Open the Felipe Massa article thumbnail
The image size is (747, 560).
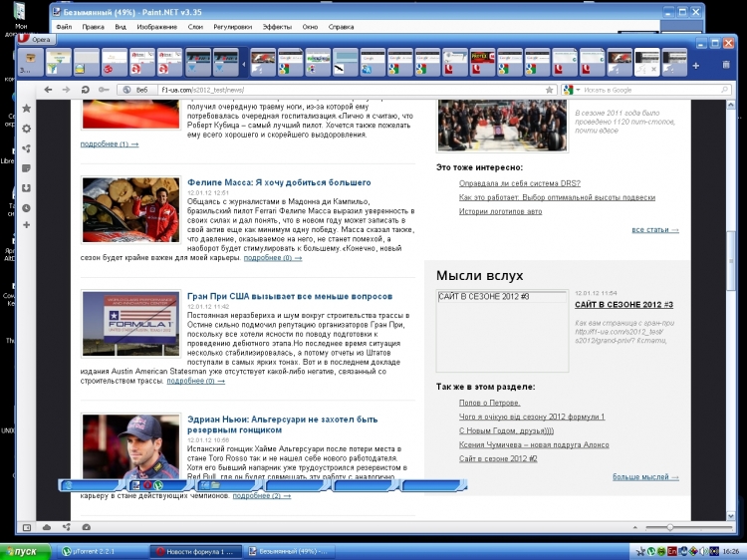coord(131,209)
